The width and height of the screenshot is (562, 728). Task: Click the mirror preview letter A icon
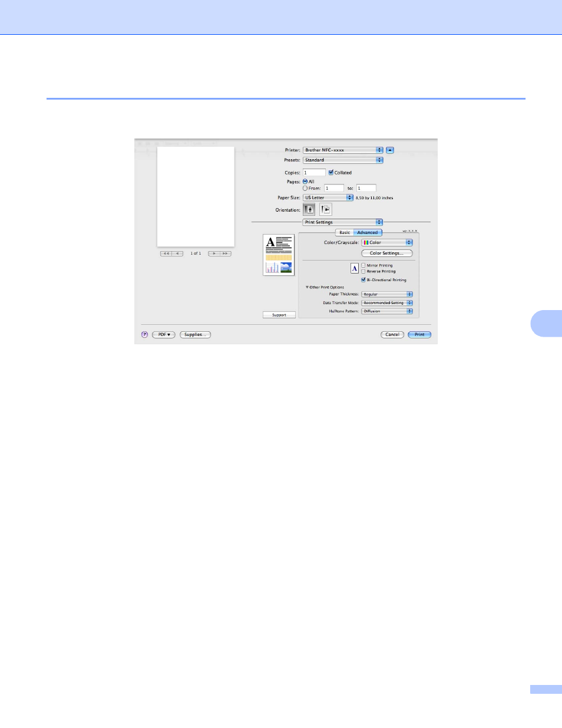point(355,268)
